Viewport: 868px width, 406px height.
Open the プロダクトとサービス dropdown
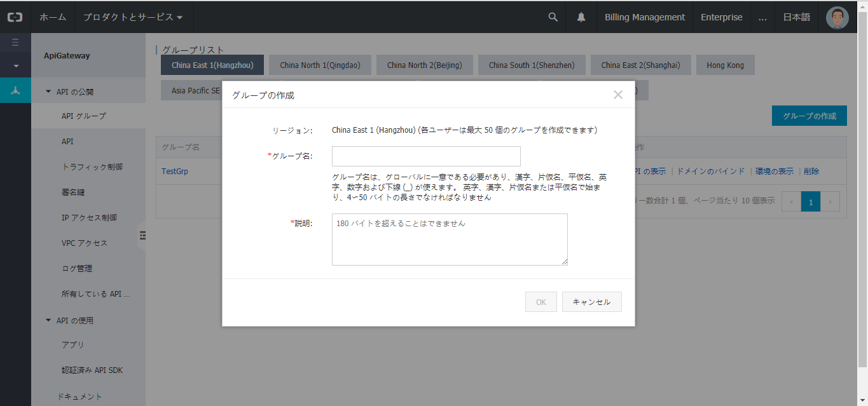133,17
